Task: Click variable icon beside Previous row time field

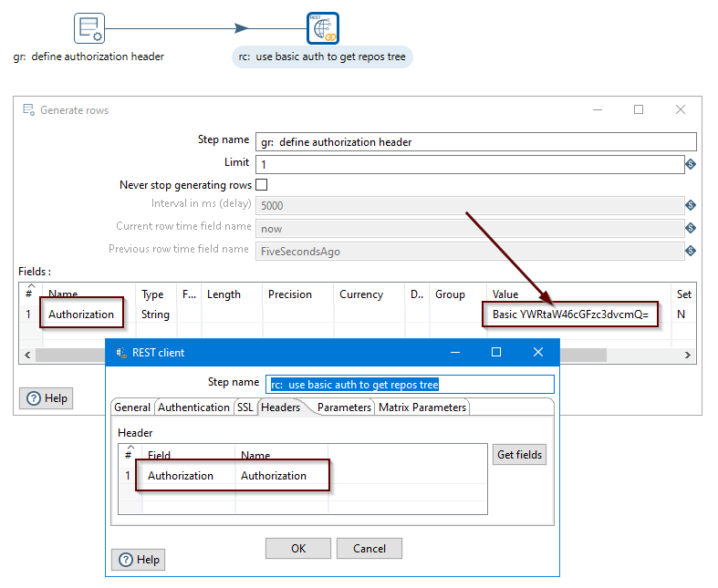Action: click(691, 251)
